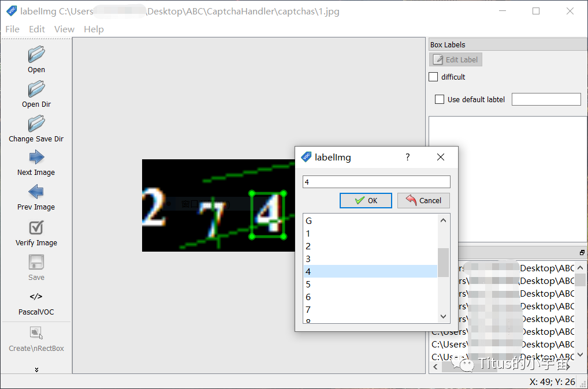Image resolution: width=588 pixels, height=389 pixels.
Task: Click file list scroll up arrow
Action: [580, 268]
